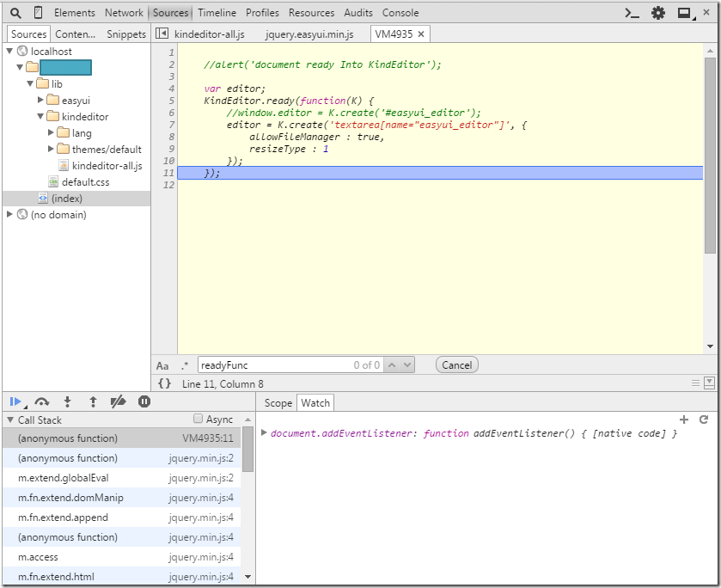Expand document.addEventListener watch entry
Viewport: 721px width, 588px height.
265,433
